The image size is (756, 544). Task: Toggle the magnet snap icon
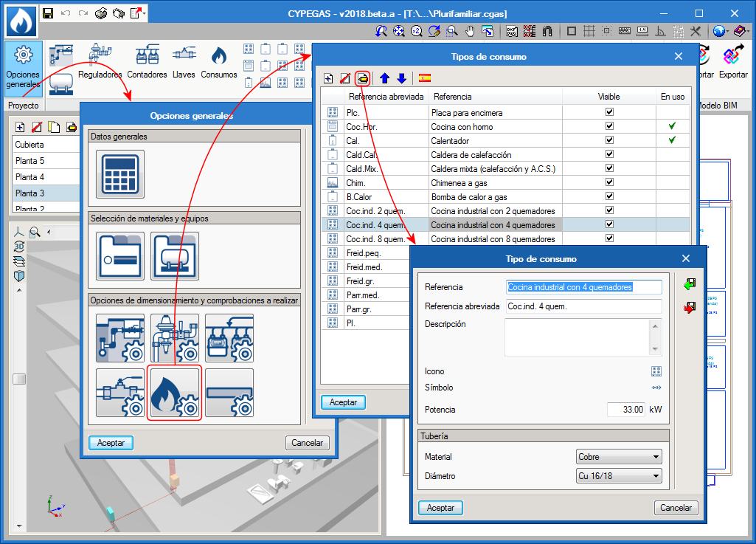[547, 32]
